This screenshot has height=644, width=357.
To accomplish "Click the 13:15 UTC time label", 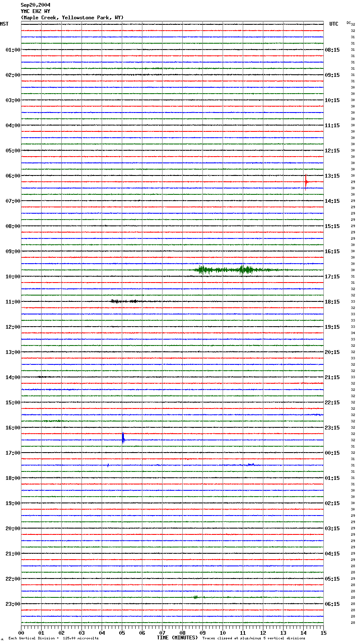I will [x=332, y=176].
